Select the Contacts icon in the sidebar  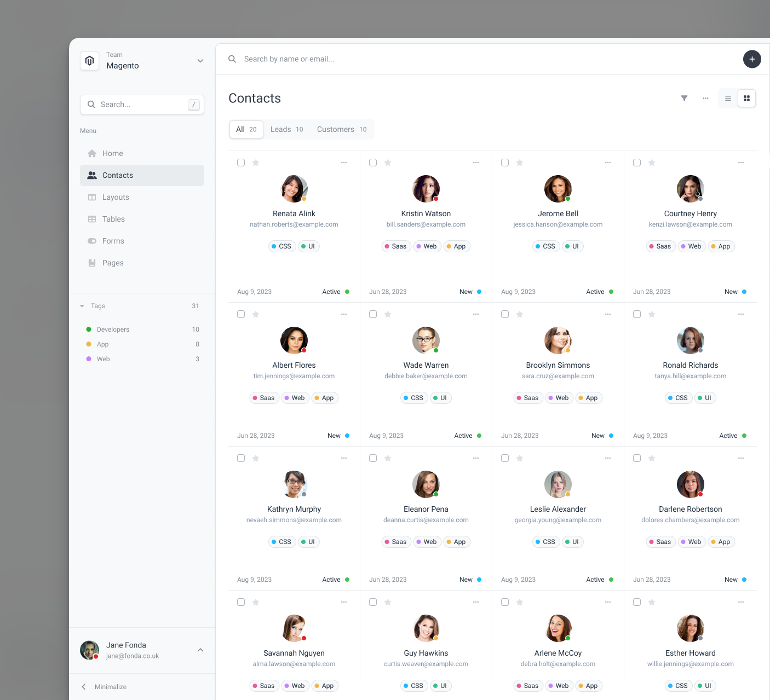pyautogui.click(x=92, y=175)
